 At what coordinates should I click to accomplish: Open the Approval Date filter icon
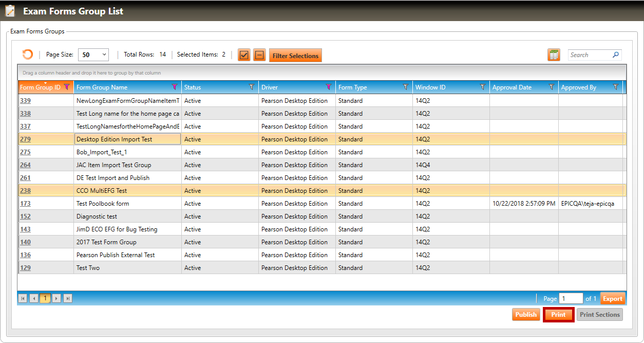(x=552, y=87)
